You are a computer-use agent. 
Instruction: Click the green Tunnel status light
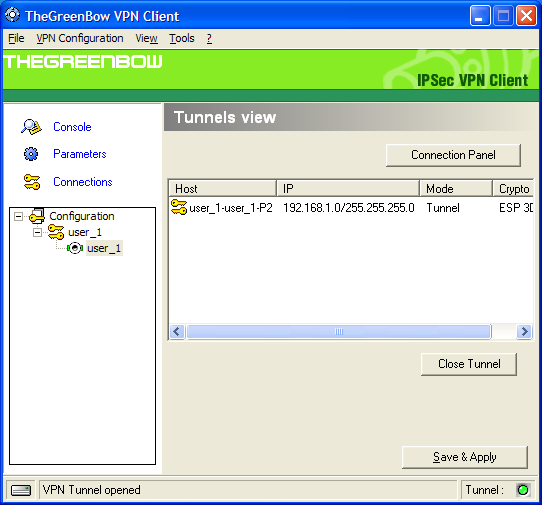pos(523,490)
